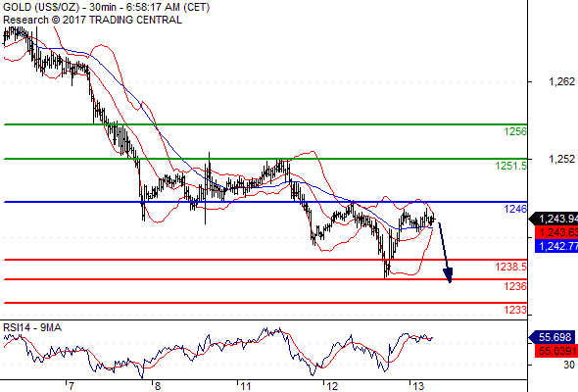
Task: Click the blue 1,242.77 price tag
Action: tap(556, 246)
